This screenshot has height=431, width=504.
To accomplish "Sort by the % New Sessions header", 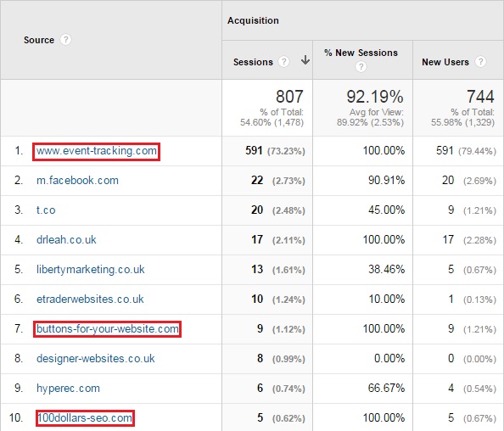I will click(x=361, y=53).
